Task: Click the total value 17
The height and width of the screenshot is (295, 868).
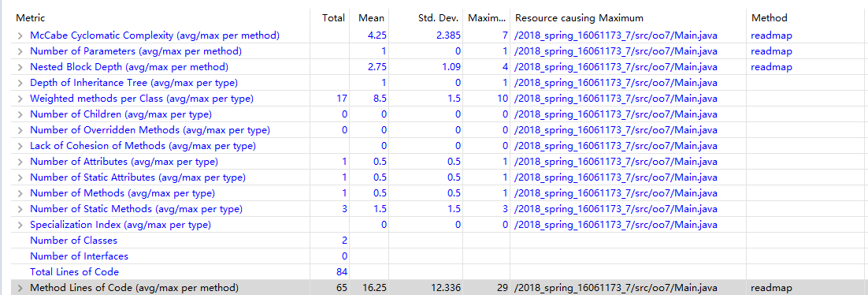Action: click(342, 99)
